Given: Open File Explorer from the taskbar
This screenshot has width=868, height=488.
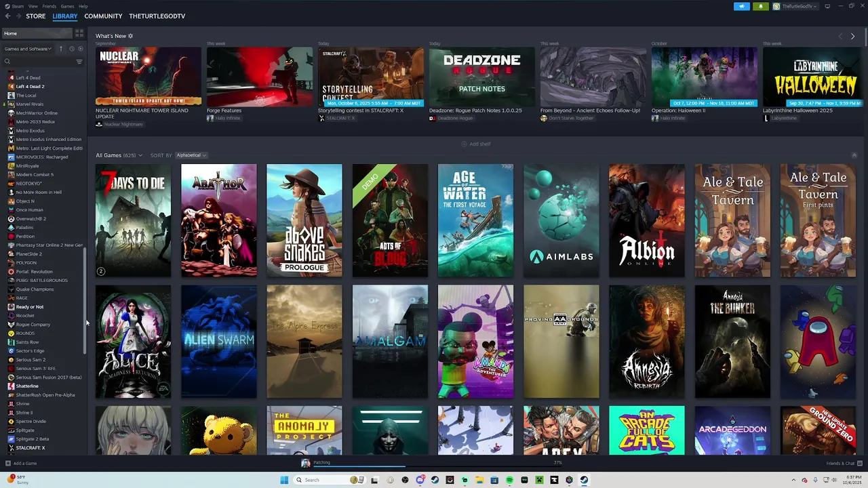Looking at the screenshot, I should 479,480.
